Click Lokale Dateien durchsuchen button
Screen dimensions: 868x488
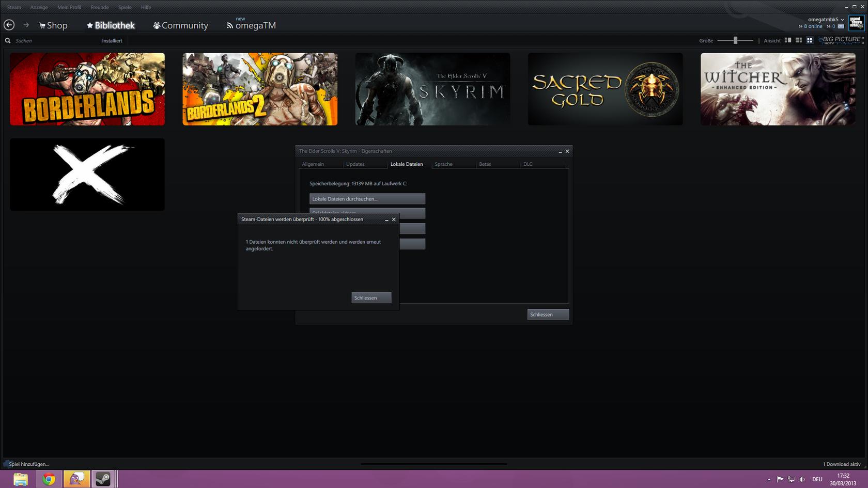(367, 199)
